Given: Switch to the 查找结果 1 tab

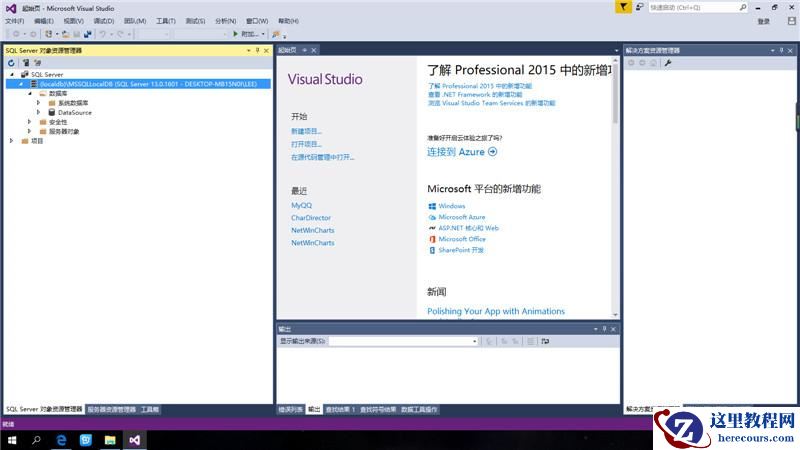Looking at the screenshot, I should pos(340,409).
